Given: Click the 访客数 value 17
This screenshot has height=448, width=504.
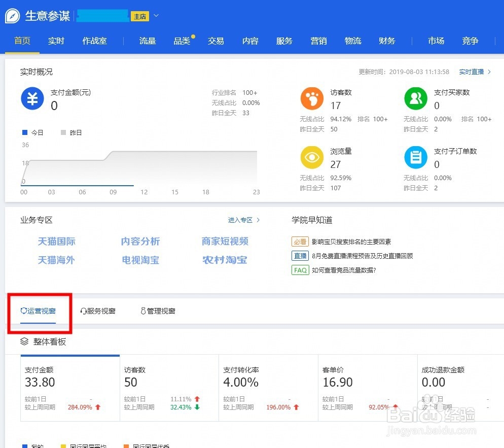Looking at the screenshot, I should (x=336, y=106).
